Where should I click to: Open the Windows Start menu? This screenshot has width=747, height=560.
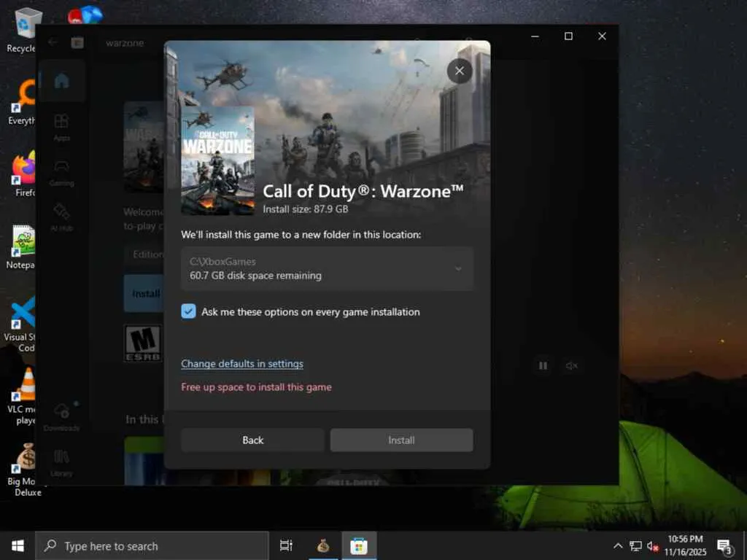tap(18, 545)
